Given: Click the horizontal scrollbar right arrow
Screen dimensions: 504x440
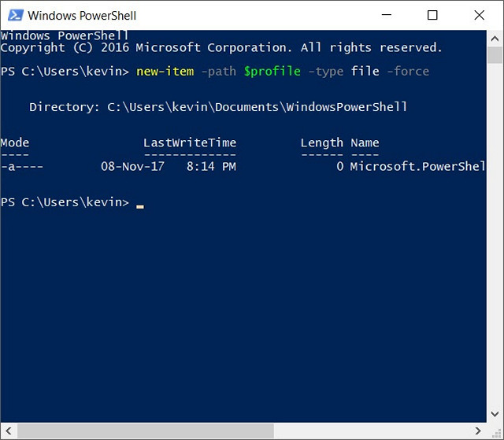Looking at the screenshot, I should pyautogui.click(x=480, y=431).
